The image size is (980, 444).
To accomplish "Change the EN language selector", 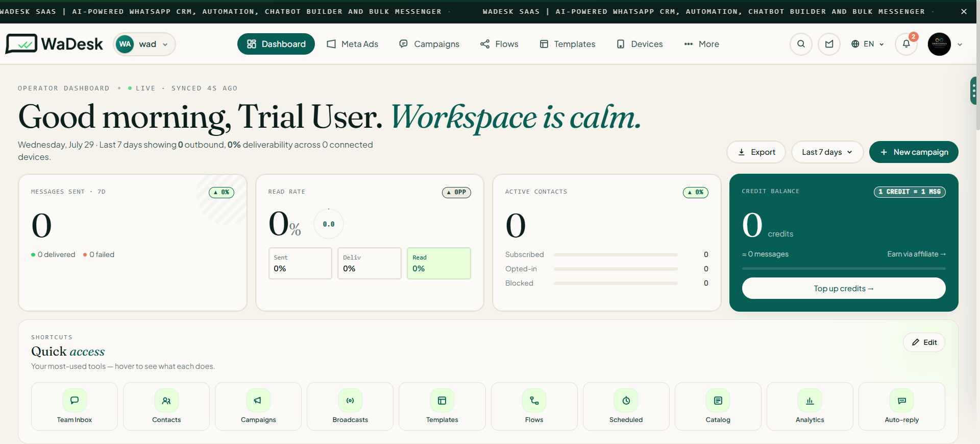I will pyautogui.click(x=867, y=44).
